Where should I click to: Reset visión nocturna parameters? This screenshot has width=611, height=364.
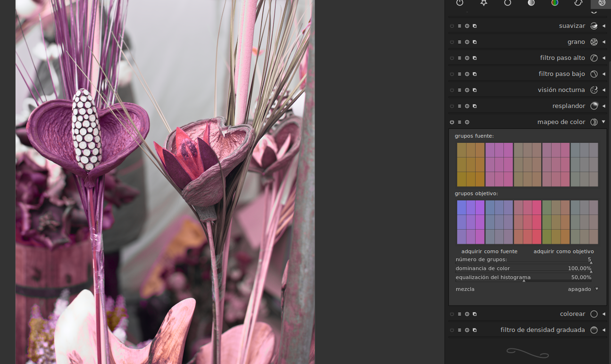(467, 90)
